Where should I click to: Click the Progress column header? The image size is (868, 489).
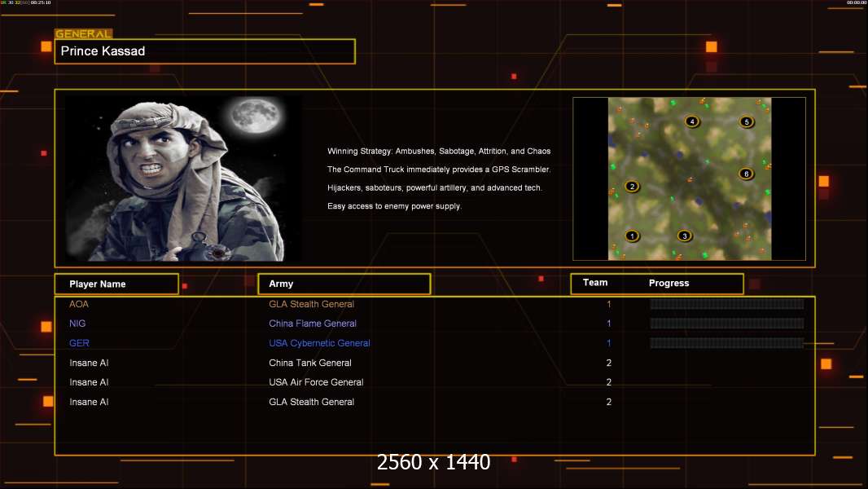[669, 283]
